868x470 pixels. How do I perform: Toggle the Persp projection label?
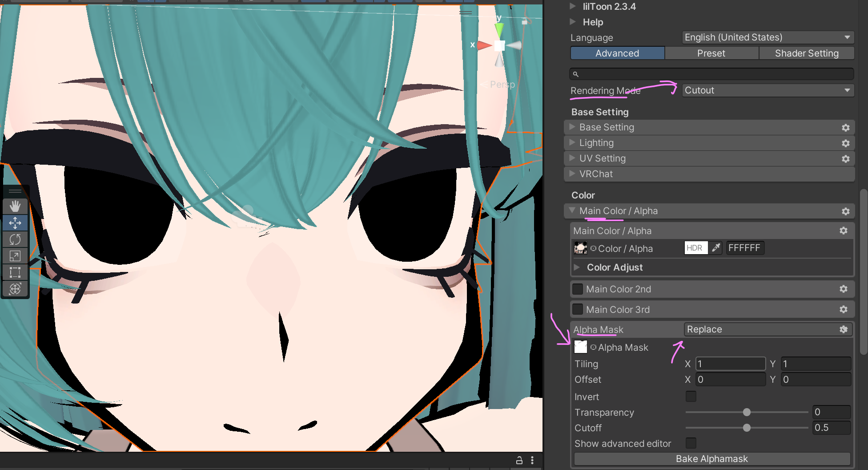[502, 85]
